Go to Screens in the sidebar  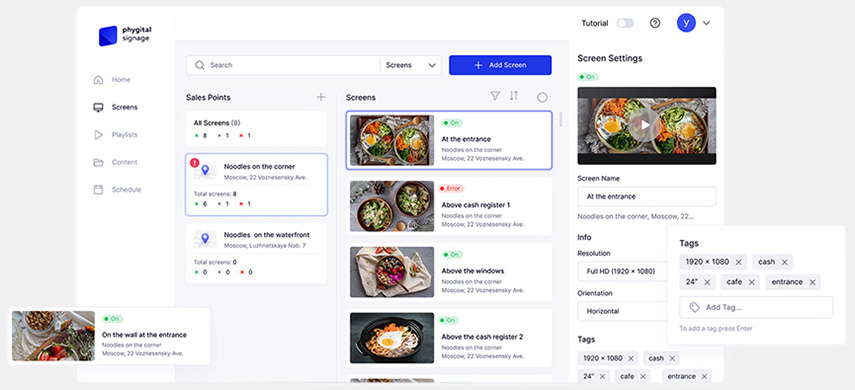(x=115, y=107)
